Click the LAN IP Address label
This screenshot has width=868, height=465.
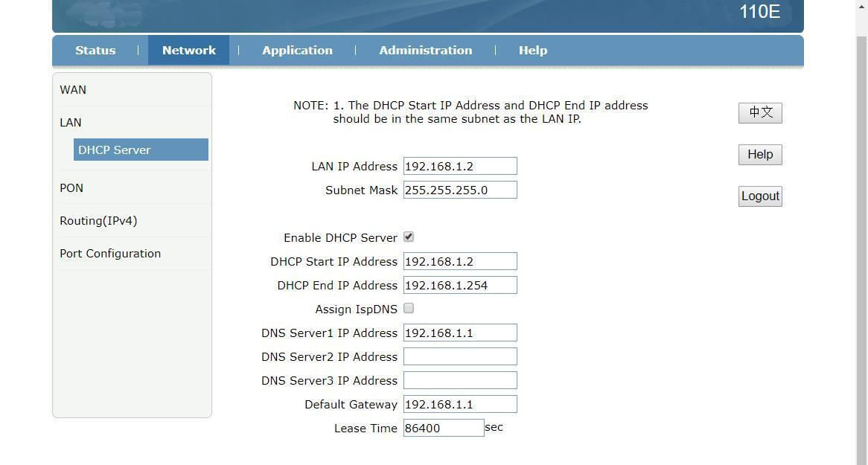tap(354, 166)
